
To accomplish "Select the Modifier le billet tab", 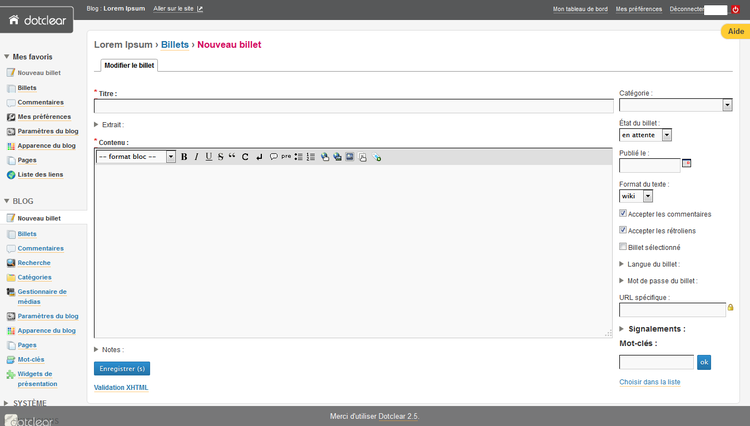I will [x=128, y=65].
